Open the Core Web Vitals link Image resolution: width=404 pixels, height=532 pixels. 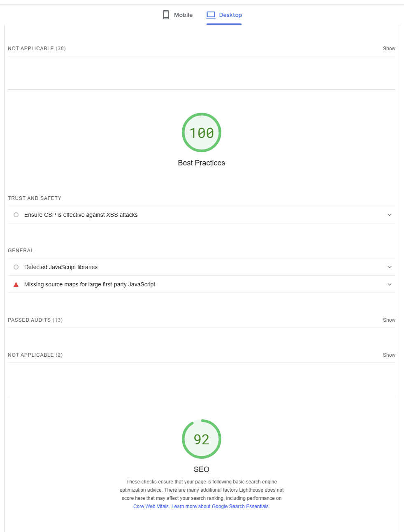[151, 506]
